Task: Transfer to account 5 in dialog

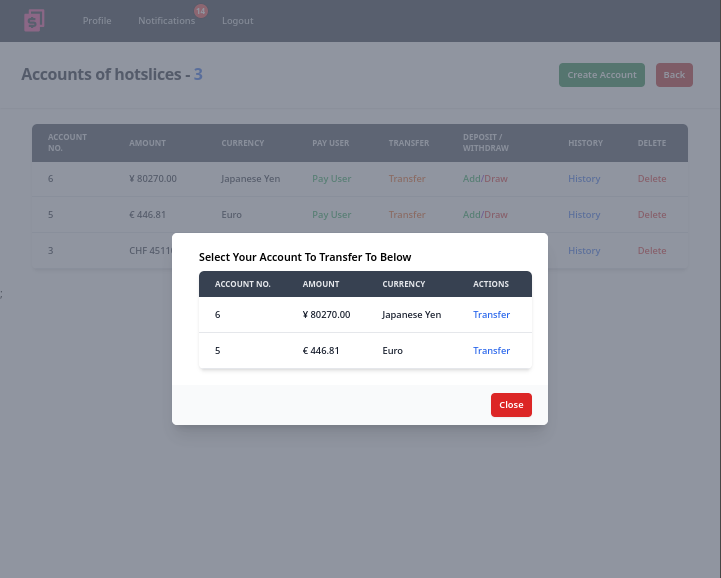Action: click(x=492, y=350)
